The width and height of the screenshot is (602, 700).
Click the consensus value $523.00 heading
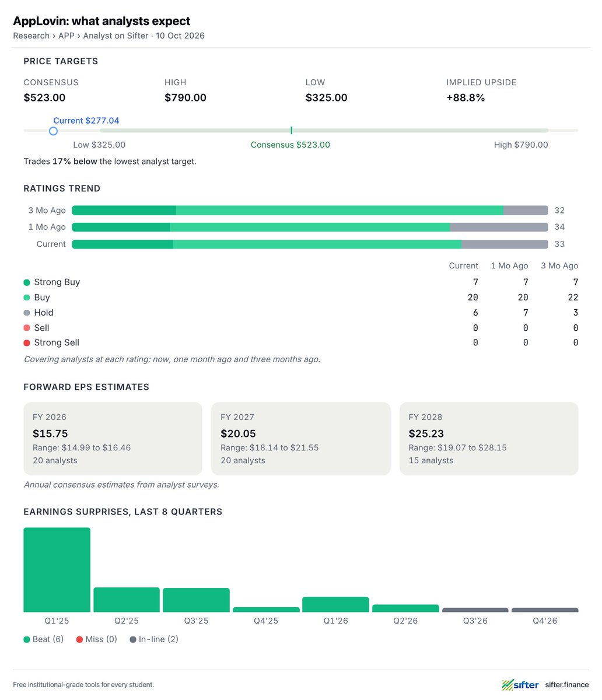tap(44, 98)
